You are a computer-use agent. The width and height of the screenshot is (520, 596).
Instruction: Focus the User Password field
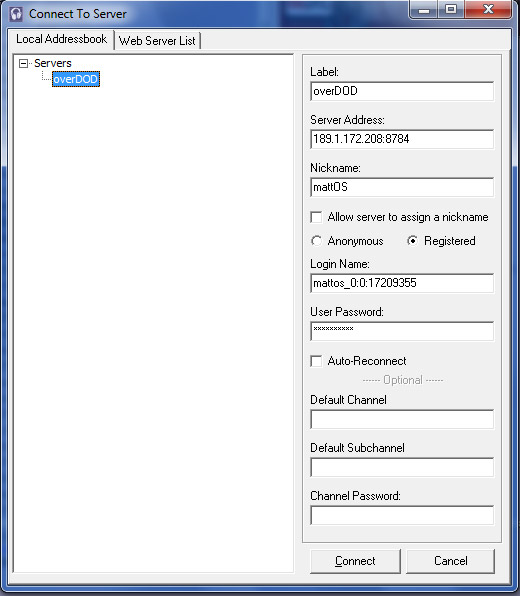[x=402, y=331]
